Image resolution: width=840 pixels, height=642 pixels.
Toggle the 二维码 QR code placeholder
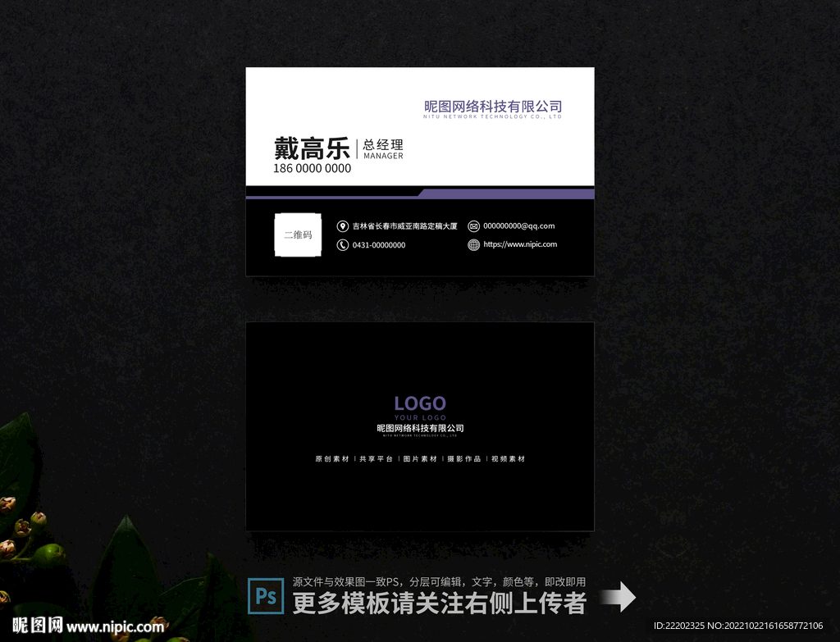(297, 235)
